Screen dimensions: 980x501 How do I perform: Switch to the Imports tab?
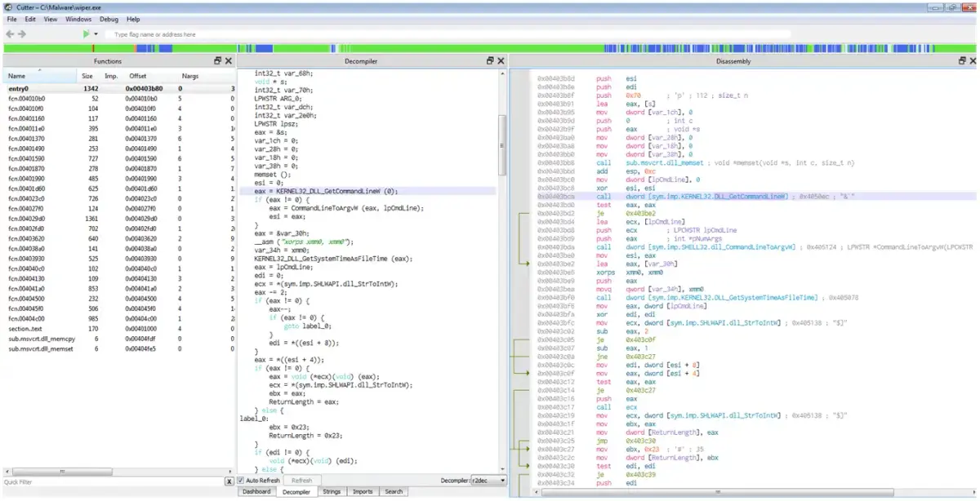(x=363, y=491)
